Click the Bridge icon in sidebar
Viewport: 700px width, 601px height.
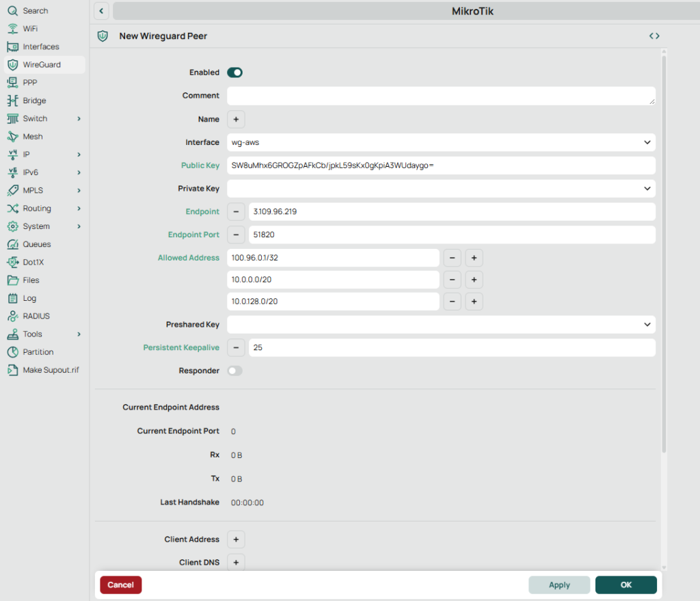[x=12, y=101]
